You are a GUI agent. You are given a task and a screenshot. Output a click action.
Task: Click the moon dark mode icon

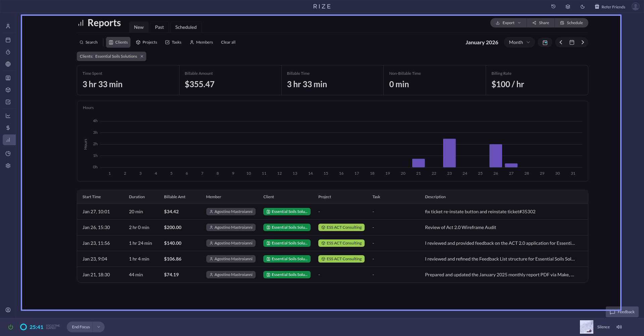pyautogui.click(x=583, y=7)
